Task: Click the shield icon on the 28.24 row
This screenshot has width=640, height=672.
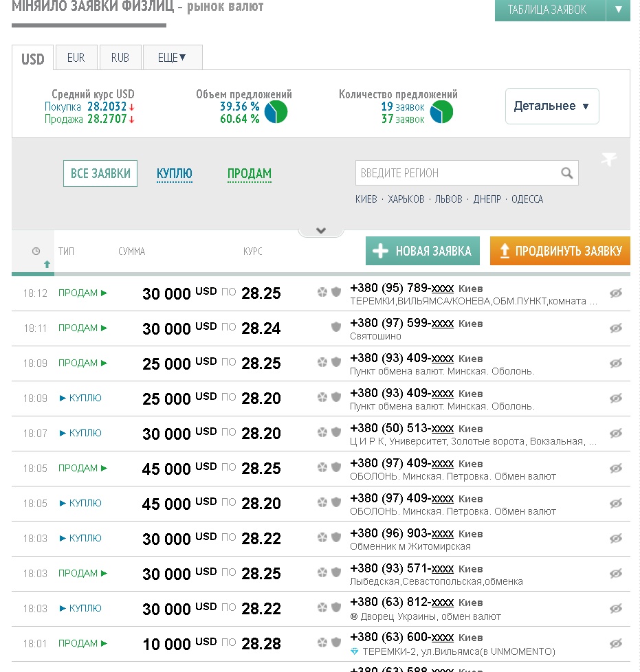Action: click(x=336, y=327)
